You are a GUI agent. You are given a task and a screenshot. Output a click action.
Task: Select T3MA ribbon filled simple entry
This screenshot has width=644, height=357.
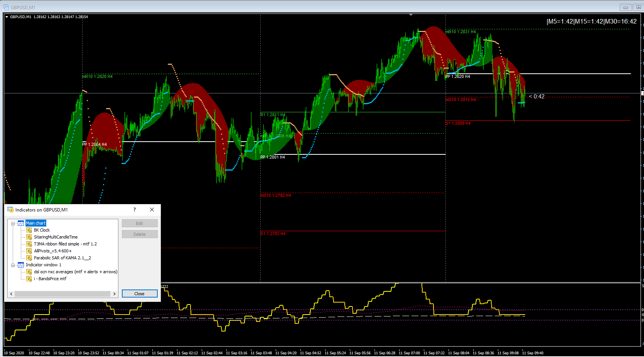click(x=65, y=244)
